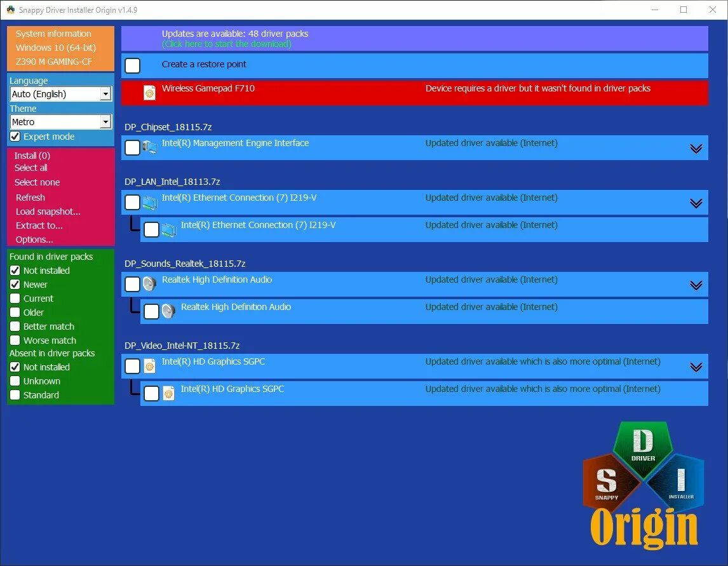Click Refresh in the side panel
The image size is (728, 566).
[30, 198]
